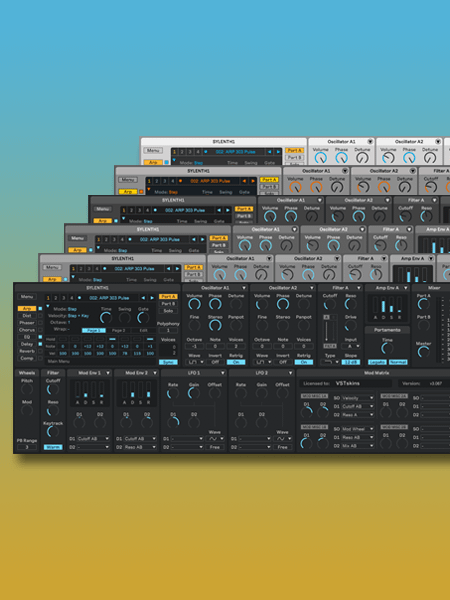Select the Arp effect tab in front window

tap(27, 308)
